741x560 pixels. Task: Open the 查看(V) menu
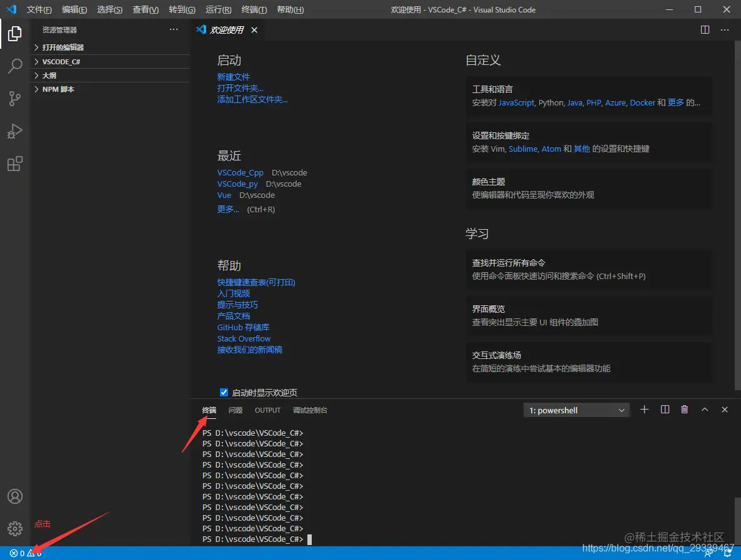[146, 9]
